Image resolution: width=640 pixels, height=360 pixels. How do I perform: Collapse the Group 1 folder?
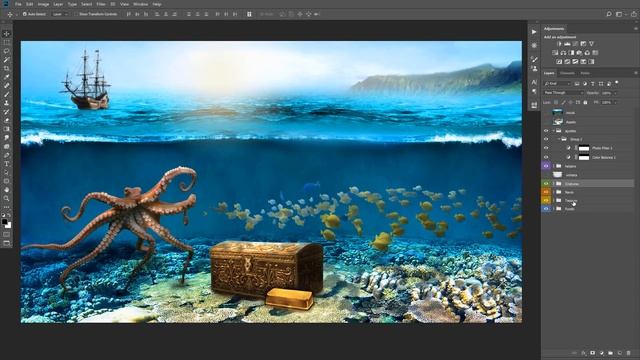(559, 140)
